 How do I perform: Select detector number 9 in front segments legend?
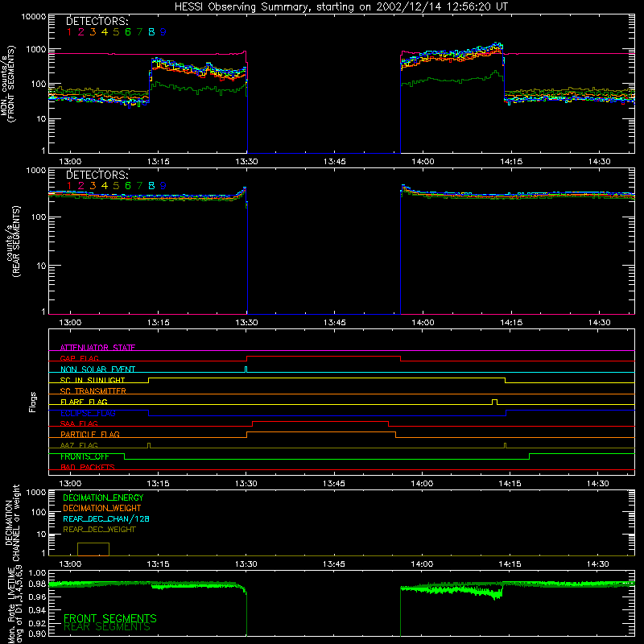click(163, 32)
